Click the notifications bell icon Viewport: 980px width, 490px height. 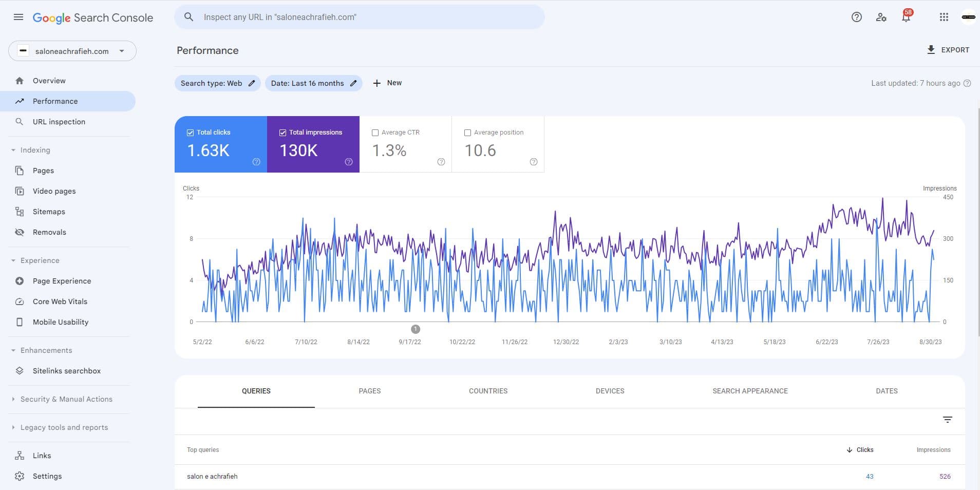click(906, 17)
